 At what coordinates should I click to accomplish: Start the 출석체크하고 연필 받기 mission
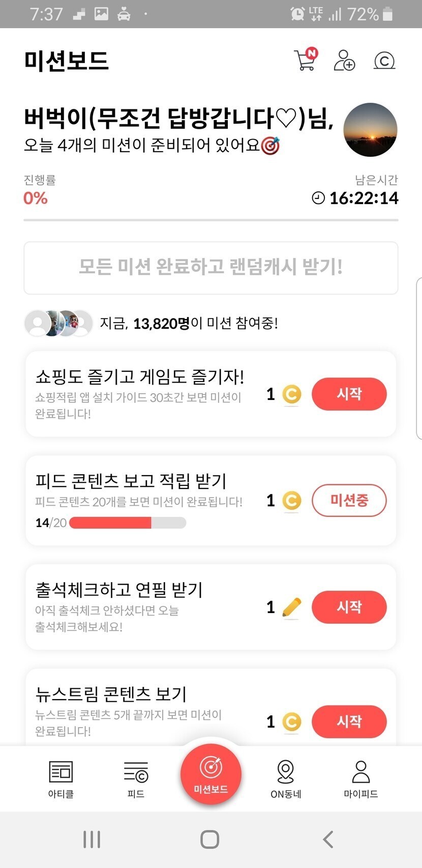[349, 607]
